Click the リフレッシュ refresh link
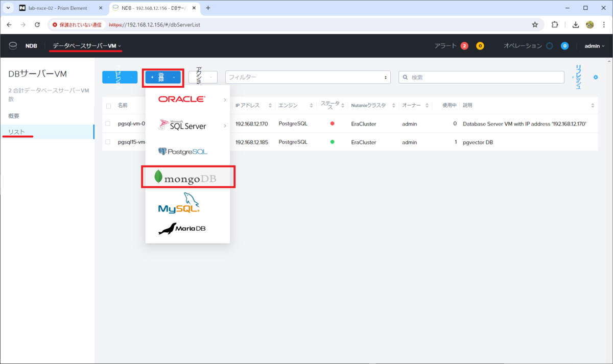 pos(578,77)
